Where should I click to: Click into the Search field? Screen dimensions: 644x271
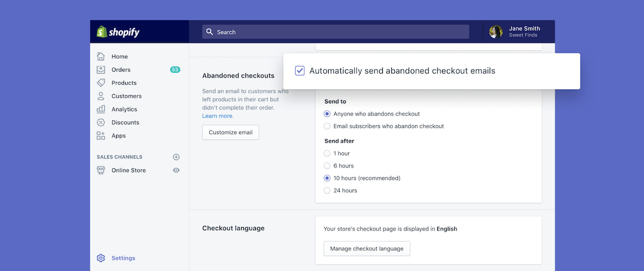336,32
